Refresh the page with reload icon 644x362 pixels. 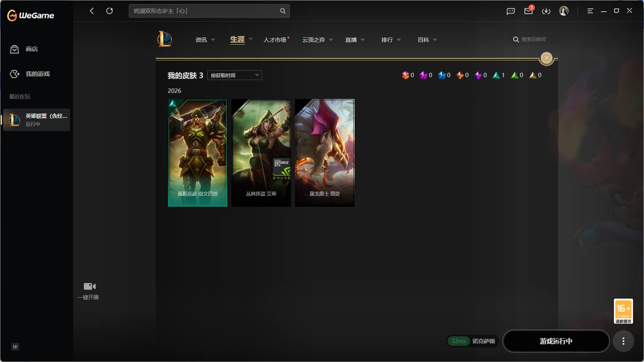click(109, 11)
